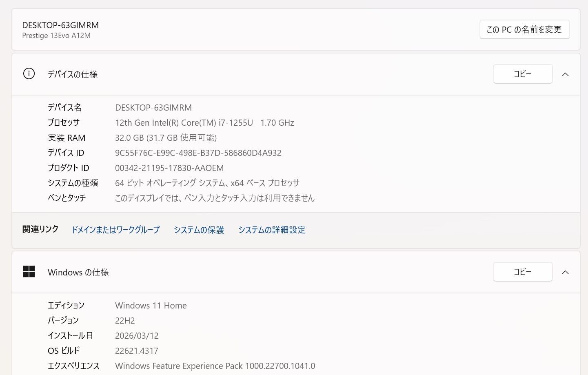Screen dimensions: 588x375
Task: Click the Windows logo icon
Action: (x=29, y=272)
